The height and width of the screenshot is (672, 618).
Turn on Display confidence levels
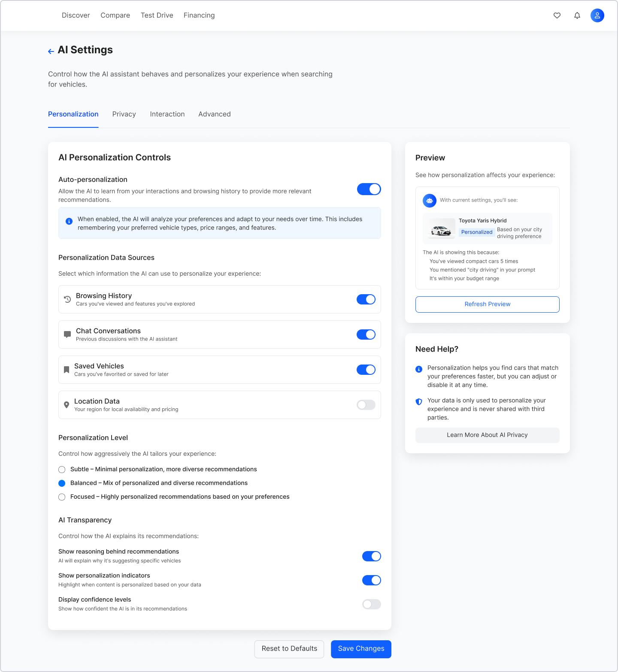pyautogui.click(x=371, y=604)
